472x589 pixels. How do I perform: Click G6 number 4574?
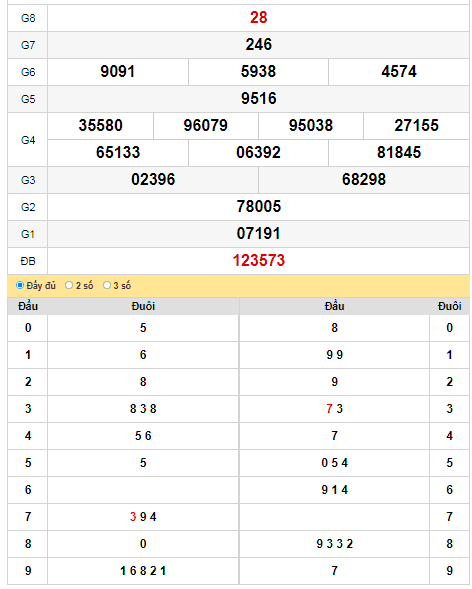tap(399, 72)
